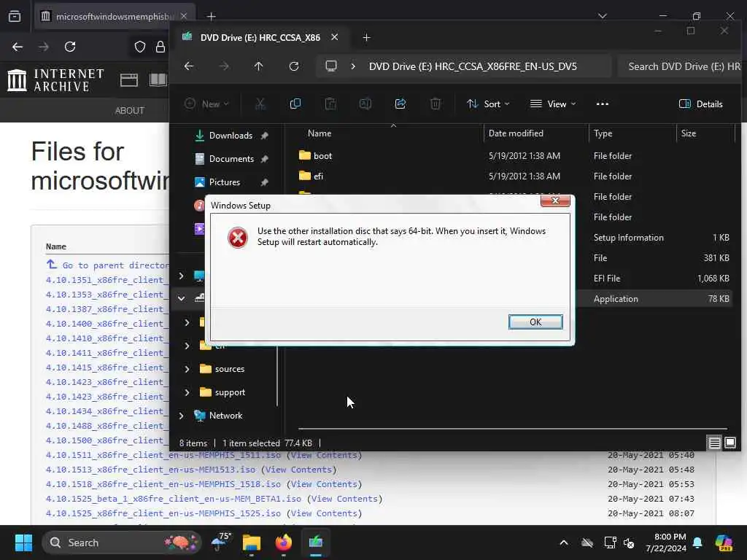Screen dimensions: 747x560
Task: Click the Delete trash icon in Explorer
Action: (435, 104)
